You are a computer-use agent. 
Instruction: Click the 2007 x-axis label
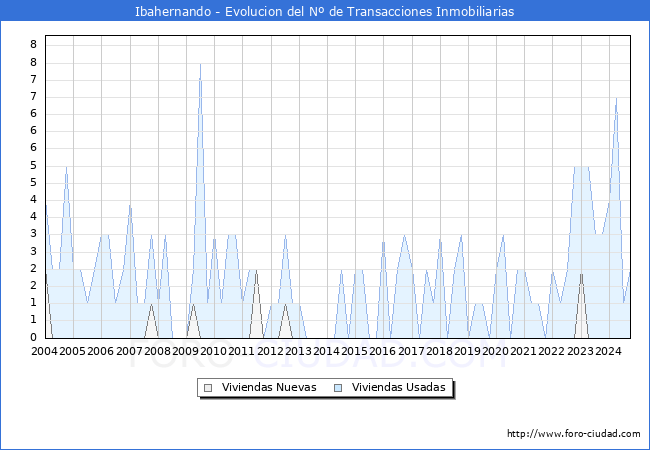tap(129, 351)
